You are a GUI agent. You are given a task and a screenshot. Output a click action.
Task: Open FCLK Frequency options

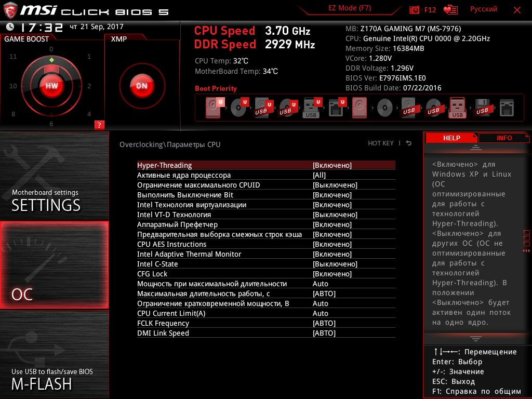pyautogui.click(x=266, y=323)
